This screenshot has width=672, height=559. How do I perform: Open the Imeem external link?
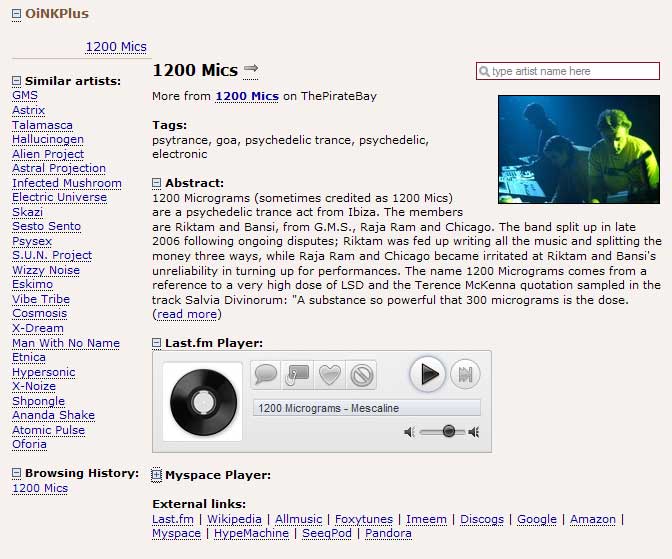[426, 519]
